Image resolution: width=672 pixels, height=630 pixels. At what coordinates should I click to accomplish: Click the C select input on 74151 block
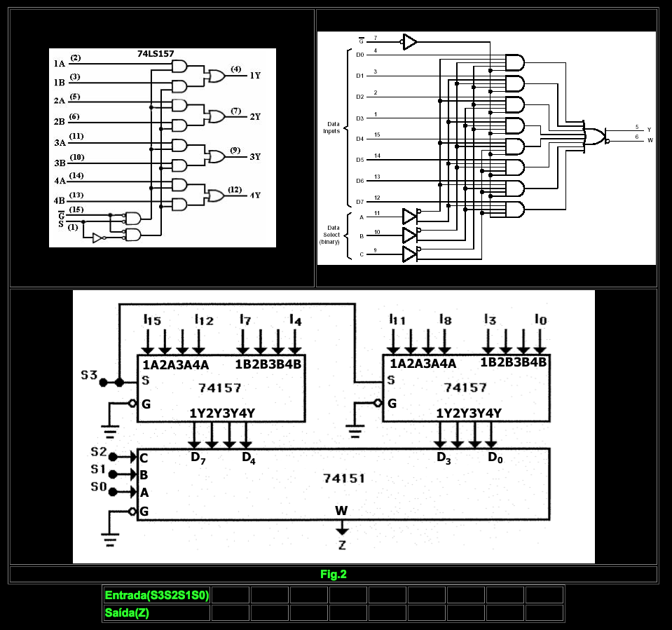(144, 458)
